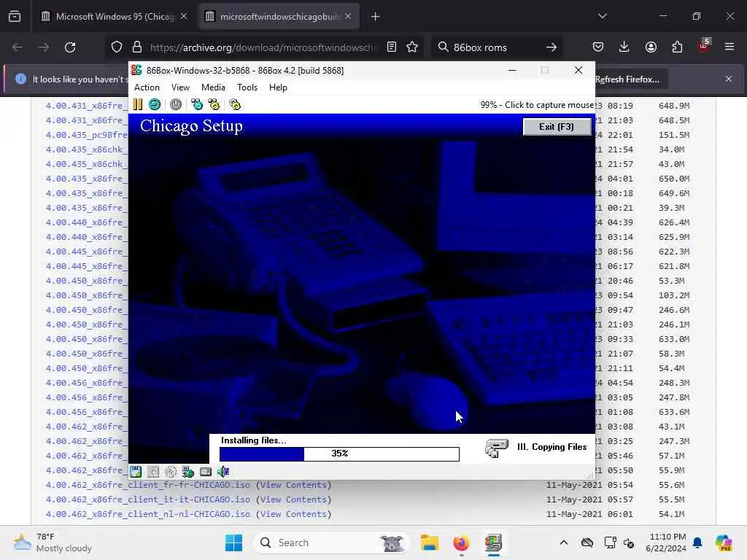
Task: Click the floppy disk status bar icon
Action: [136, 472]
